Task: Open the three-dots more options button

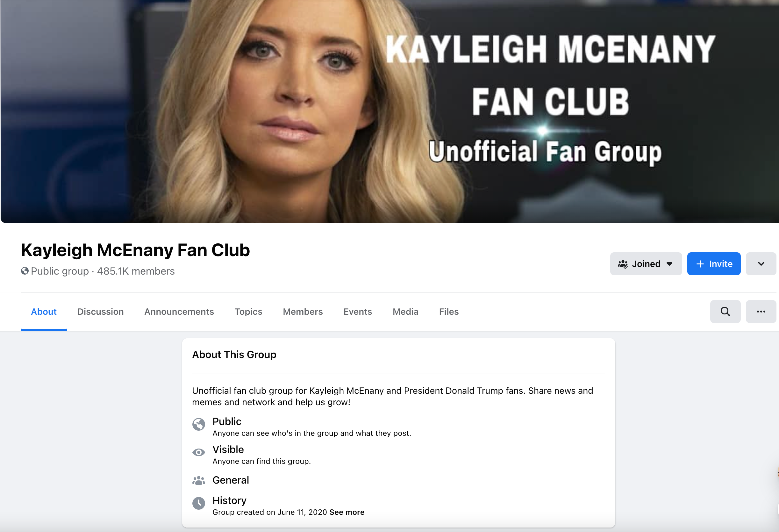Action: coord(761,312)
